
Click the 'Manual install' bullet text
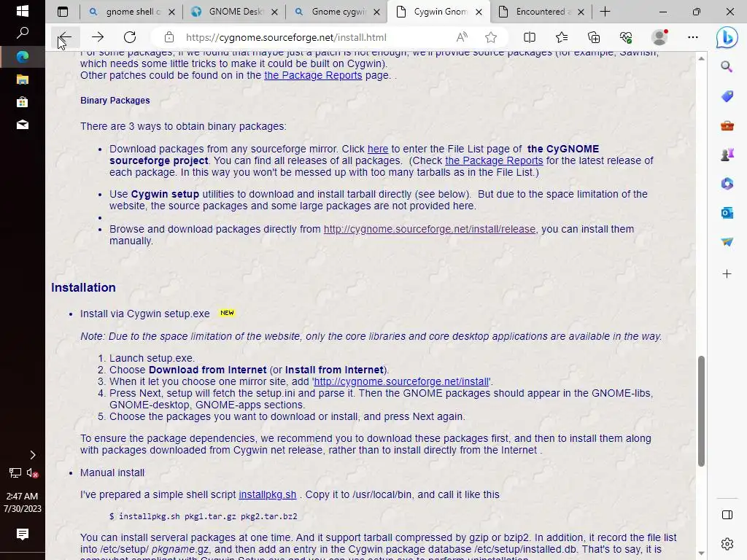(112, 472)
